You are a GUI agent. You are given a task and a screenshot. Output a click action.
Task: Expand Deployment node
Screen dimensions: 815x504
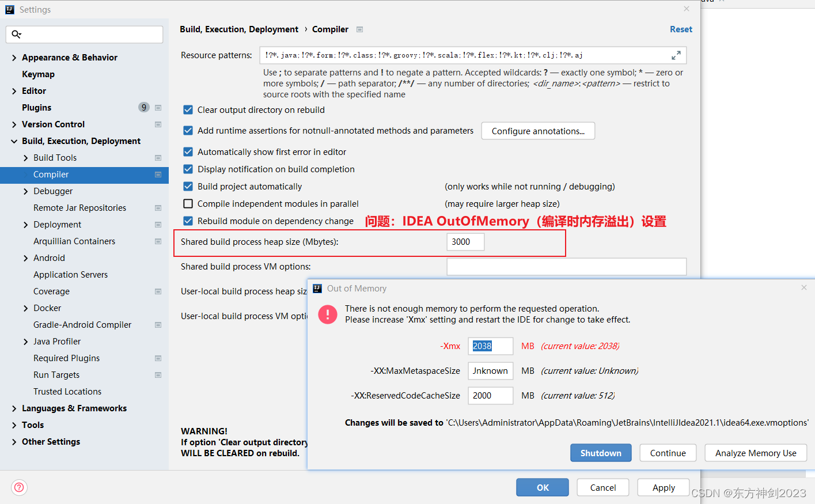coord(25,225)
